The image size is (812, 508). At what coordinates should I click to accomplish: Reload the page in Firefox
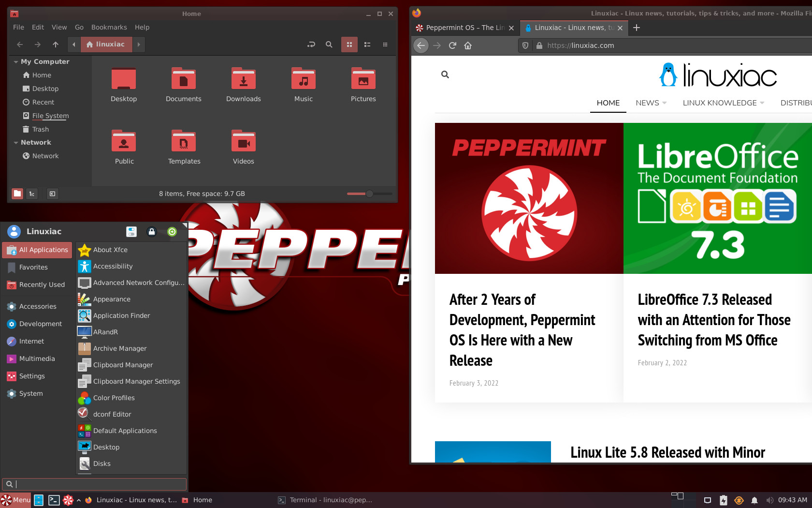[x=452, y=45]
